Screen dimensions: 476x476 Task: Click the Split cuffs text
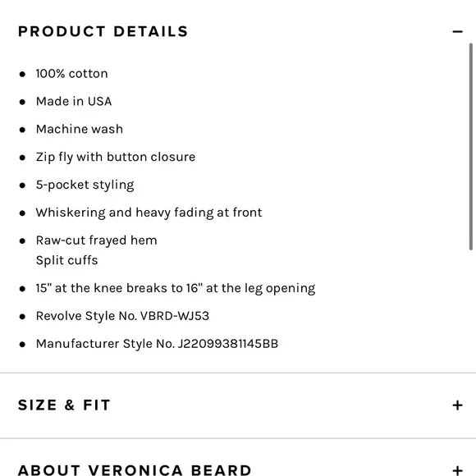66,260
